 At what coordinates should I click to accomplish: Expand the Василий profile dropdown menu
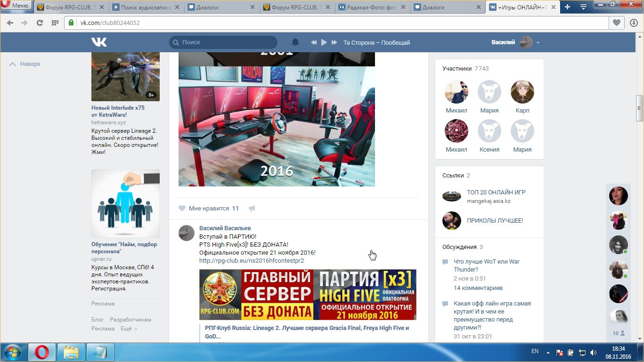538,43
